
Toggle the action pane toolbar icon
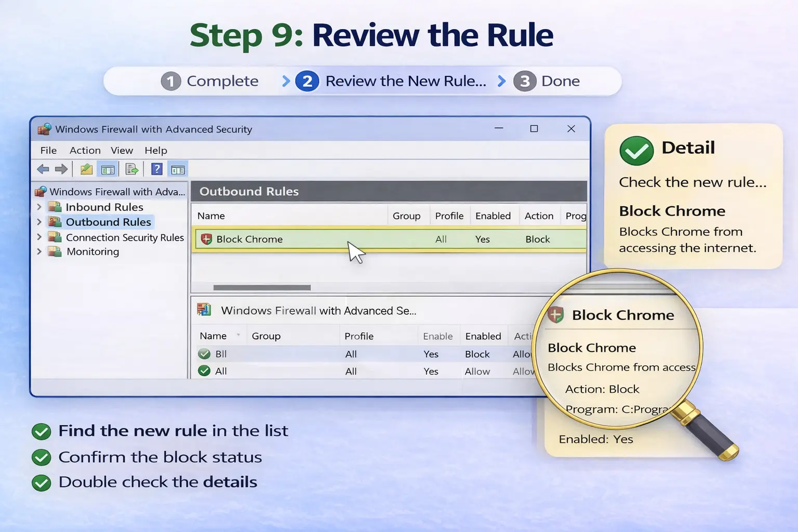click(x=178, y=169)
